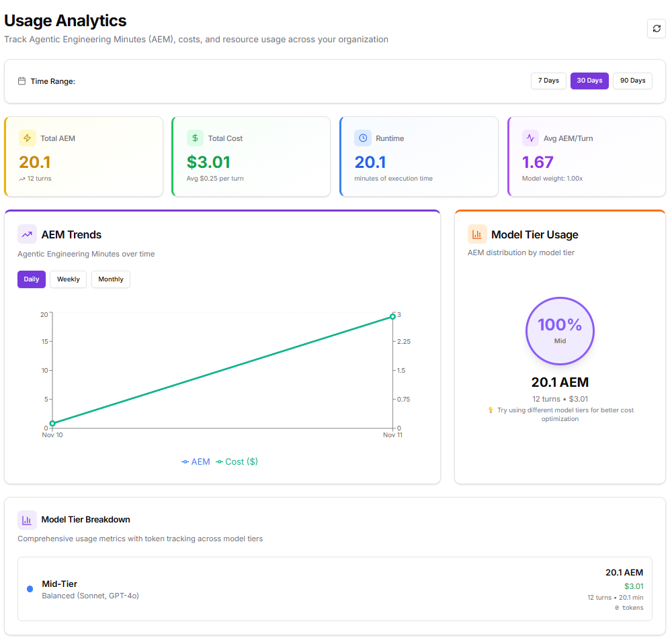Toggle the AEM series in the chart legend

coord(196,461)
